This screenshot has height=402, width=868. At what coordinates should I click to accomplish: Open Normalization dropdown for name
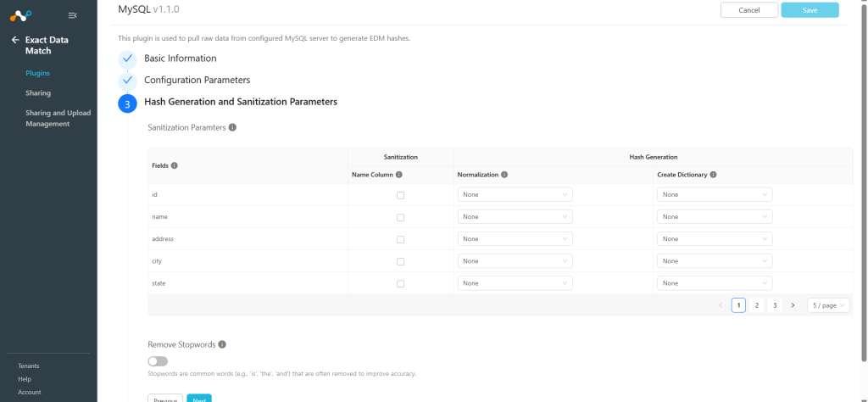(x=515, y=216)
